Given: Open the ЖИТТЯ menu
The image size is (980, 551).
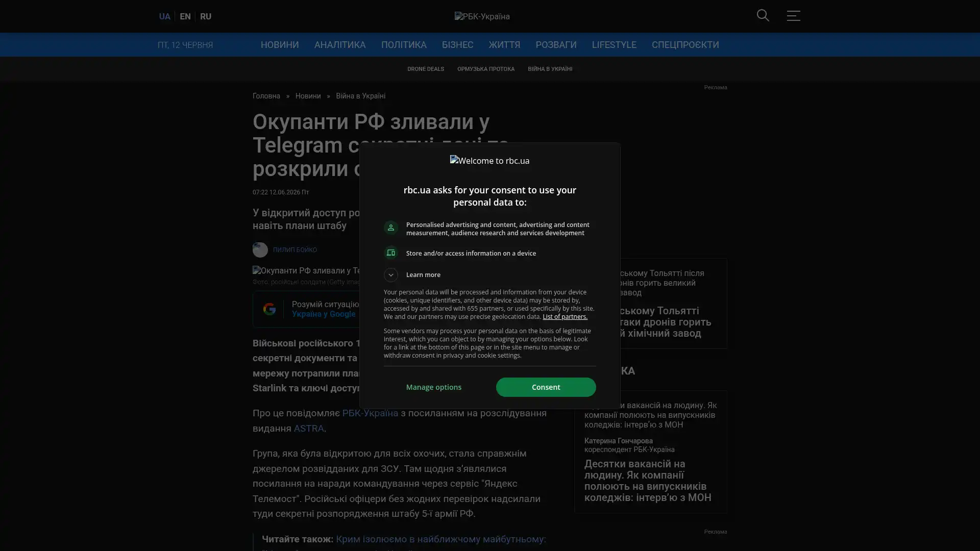Looking at the screenshot, I should (x=504, y=45).
